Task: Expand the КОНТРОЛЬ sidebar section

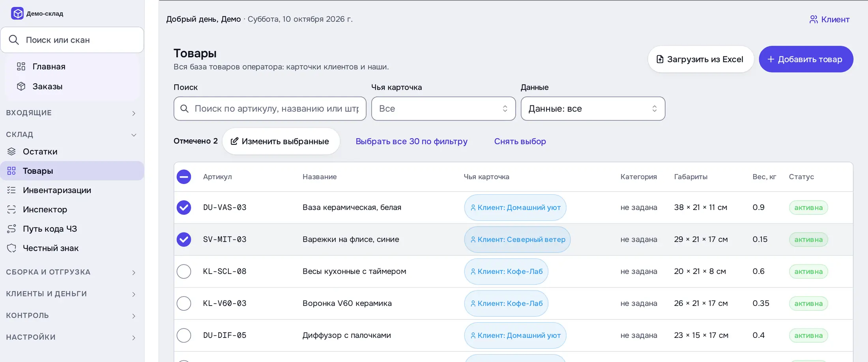Action: [72, 316]
